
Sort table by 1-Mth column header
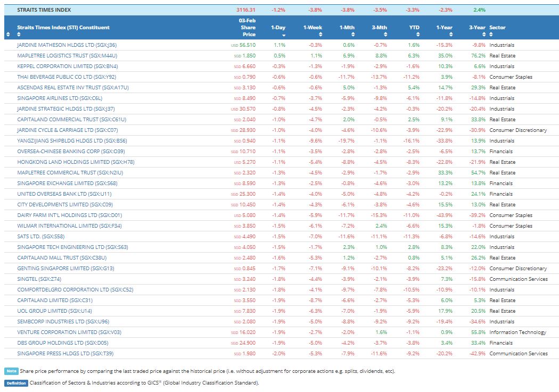coord(347,28)
